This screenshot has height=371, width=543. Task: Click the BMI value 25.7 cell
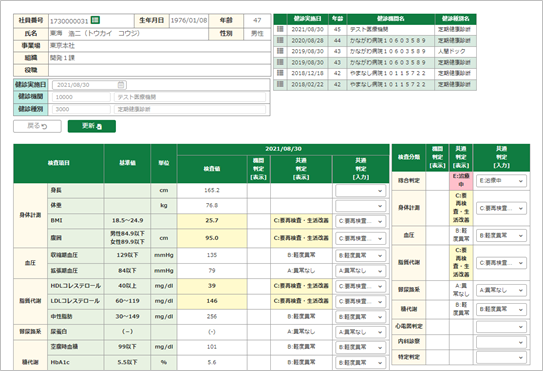(x=212, y=221)
